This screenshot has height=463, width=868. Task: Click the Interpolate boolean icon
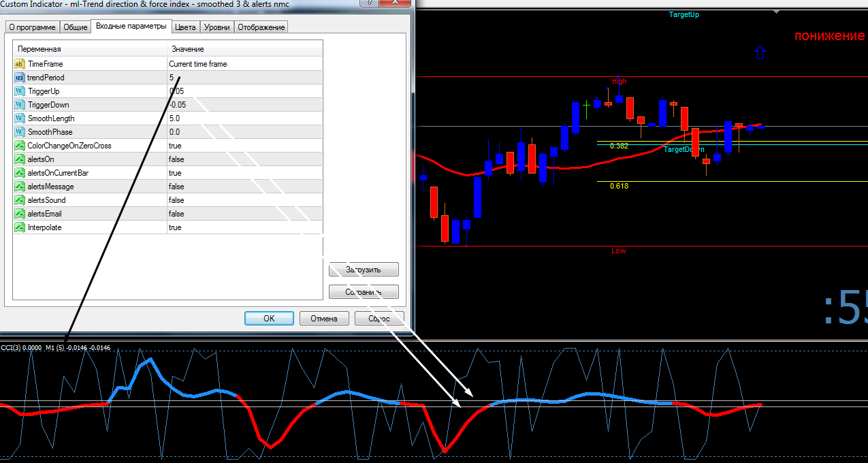click(x=19, y=227)
